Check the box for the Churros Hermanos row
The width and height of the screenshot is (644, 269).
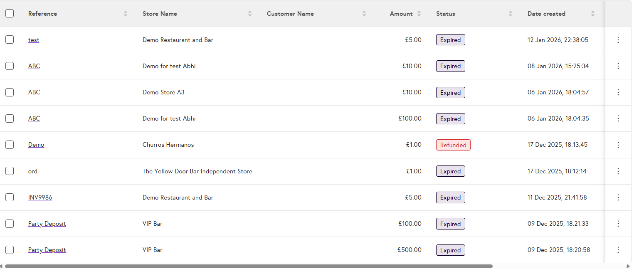(10, 145)
